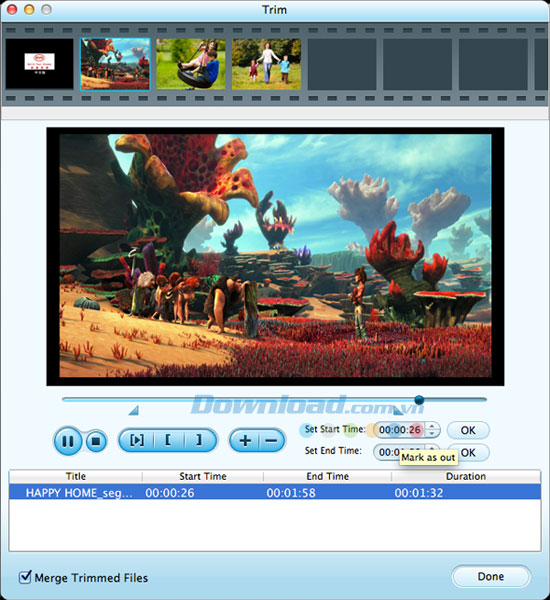
Task: Remove trim segment with minus button
Action: [272, 440]
